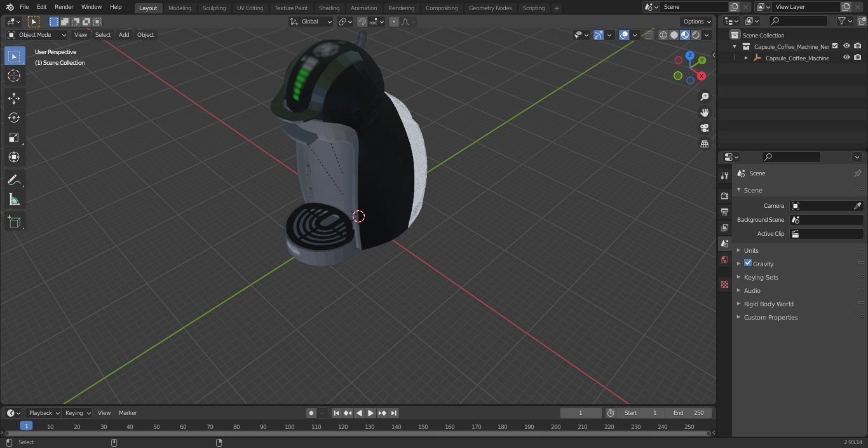Open the File menu
Image resolution: width=868 pixels, height=448 pixels.
24,7
